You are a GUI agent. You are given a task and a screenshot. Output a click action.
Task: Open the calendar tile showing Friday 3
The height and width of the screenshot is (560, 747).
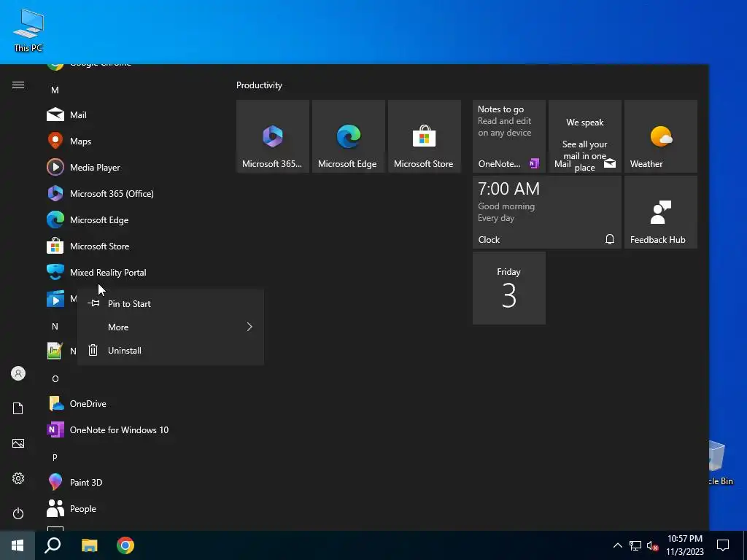[x=508, y=288]
